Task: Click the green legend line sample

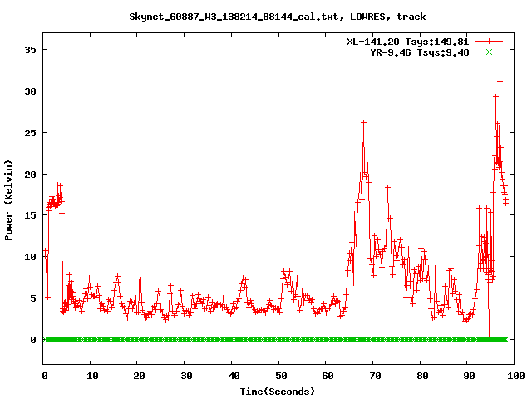Action: tap(489, 52)
